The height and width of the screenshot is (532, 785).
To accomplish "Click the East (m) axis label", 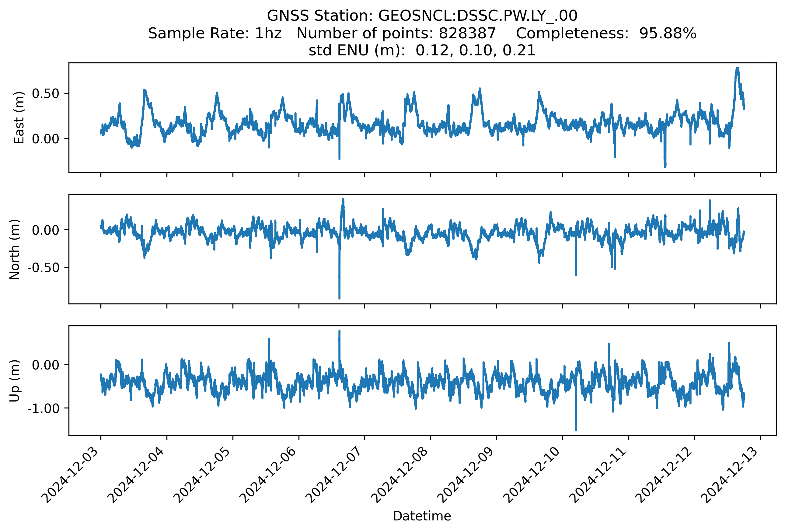I will pyautogui.click(x=19, y=117).
